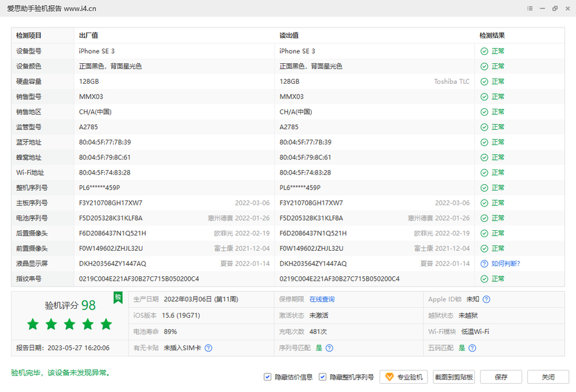Click the fifth green rating star
Image resolution: width=576 pixels, height=392 pixels.
pyautogui.click(x=106, y=324)
